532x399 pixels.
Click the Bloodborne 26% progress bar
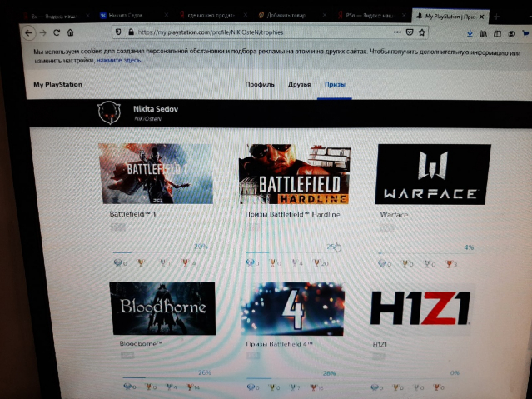[x=167, y=377]
